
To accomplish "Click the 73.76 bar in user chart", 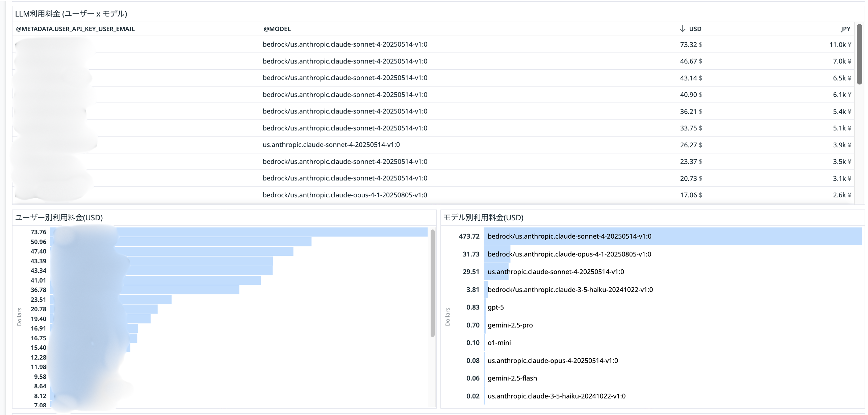I will click(270, 232).
